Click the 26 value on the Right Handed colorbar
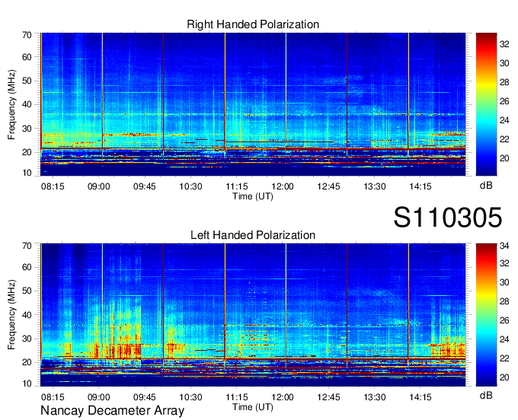This screenshot has height=420, width=518. (504, 101)
